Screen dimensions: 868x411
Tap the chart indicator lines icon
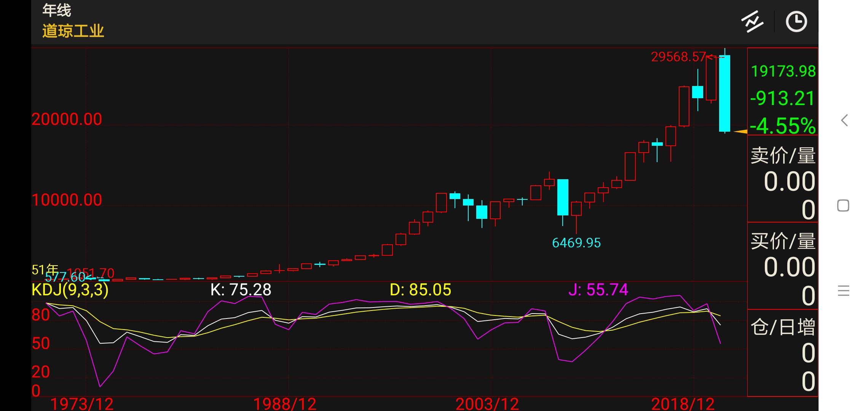point(752,22)
